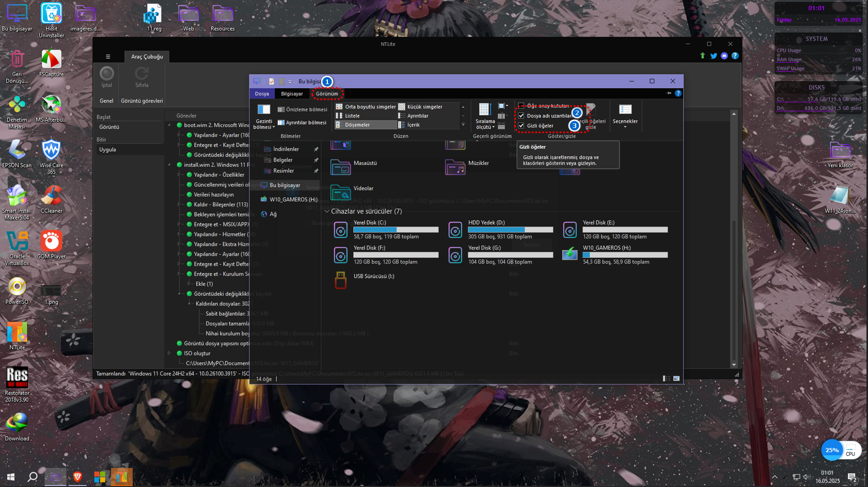The image size is (868, 487).
Task: Select the Görüntü page in NTLite sidebar
Action: pyautogui.click(x=109, y=127)
